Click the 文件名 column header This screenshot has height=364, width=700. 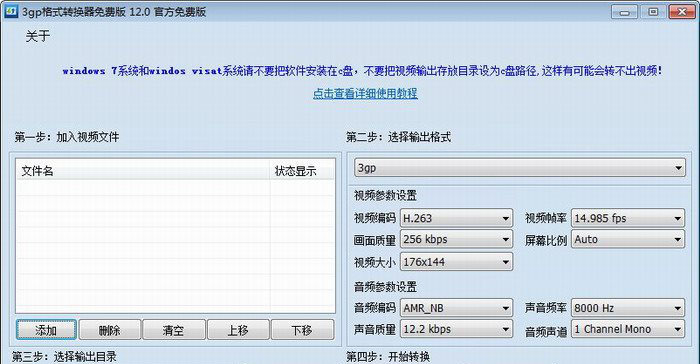(143, 171)
